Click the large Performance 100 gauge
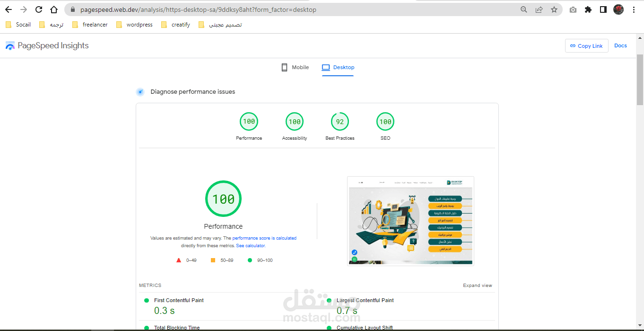Viewport: 644px width, 331px height. [223, 199]
